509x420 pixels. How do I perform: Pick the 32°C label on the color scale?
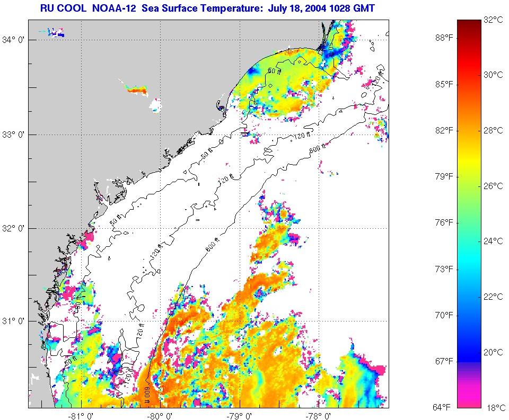493,20
